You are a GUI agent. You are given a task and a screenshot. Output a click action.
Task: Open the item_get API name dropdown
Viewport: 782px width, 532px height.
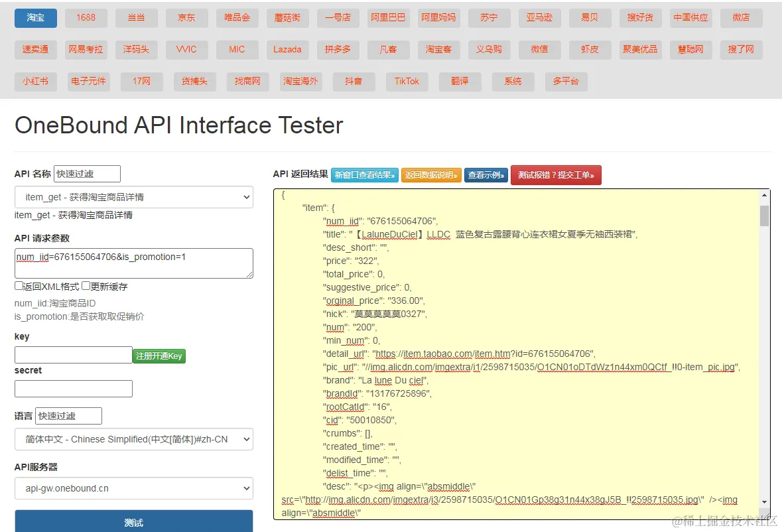(133, 197)
